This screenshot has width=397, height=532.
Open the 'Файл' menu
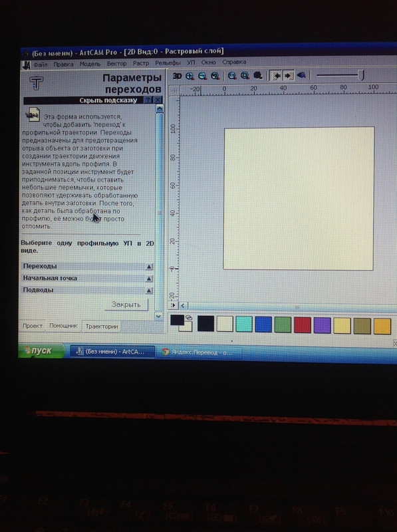pos(41,65)
